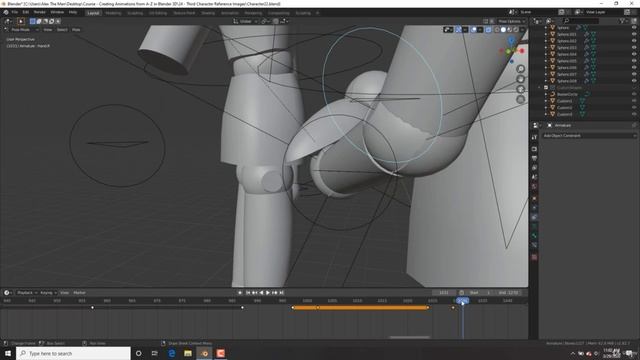The height and width of the screenshot is (360, 640).
Task: Select Sphere.007 in the outliner
Action: [567, 74]
